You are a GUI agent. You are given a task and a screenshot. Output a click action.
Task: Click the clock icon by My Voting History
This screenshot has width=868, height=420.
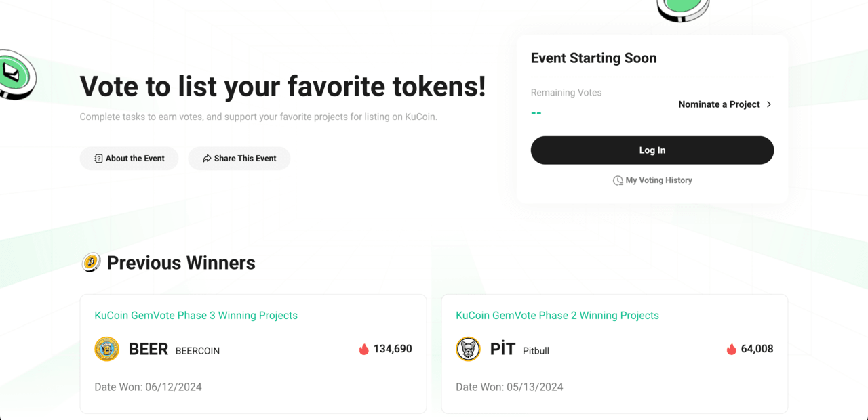click(x=618, y=180)
